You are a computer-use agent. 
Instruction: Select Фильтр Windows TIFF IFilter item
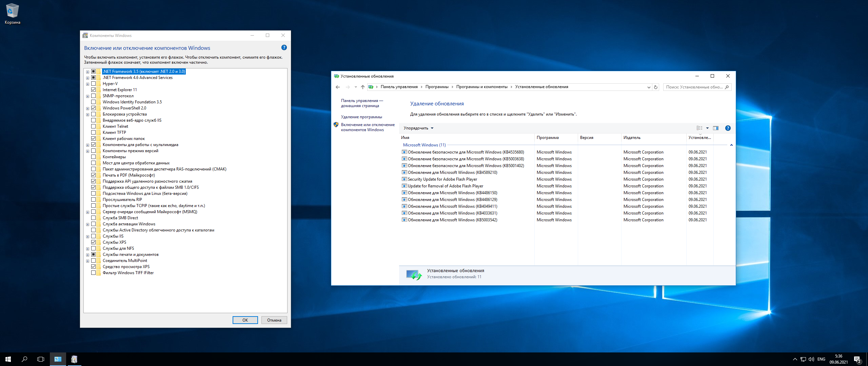(128, 273)
